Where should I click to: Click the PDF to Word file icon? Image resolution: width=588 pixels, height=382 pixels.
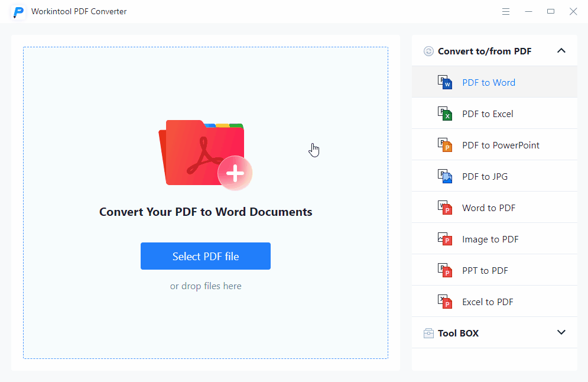(445, 82)
